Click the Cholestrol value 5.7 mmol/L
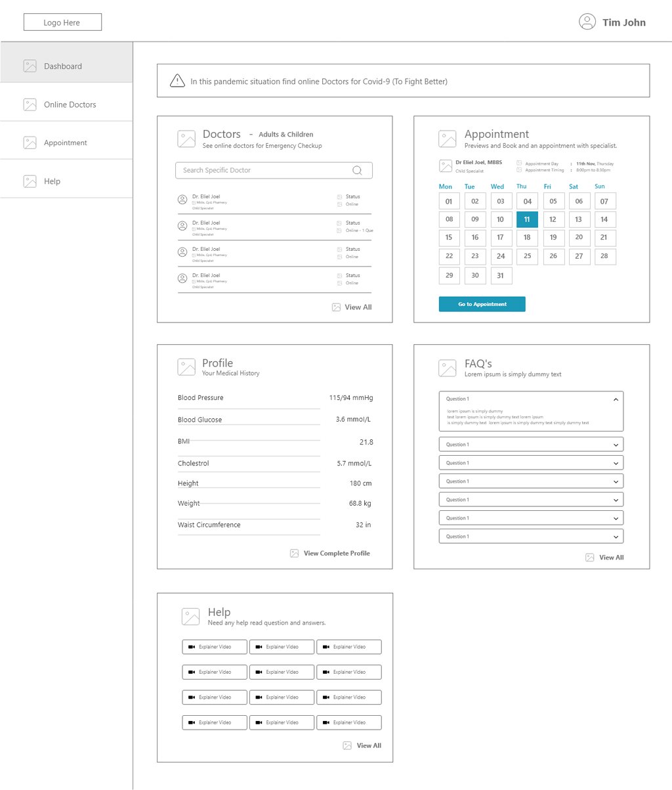 tap(354, 463)
